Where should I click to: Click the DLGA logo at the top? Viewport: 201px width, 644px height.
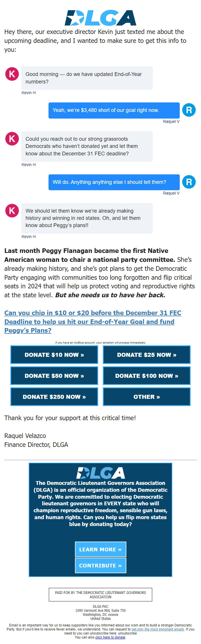click(x=100, y=17)
